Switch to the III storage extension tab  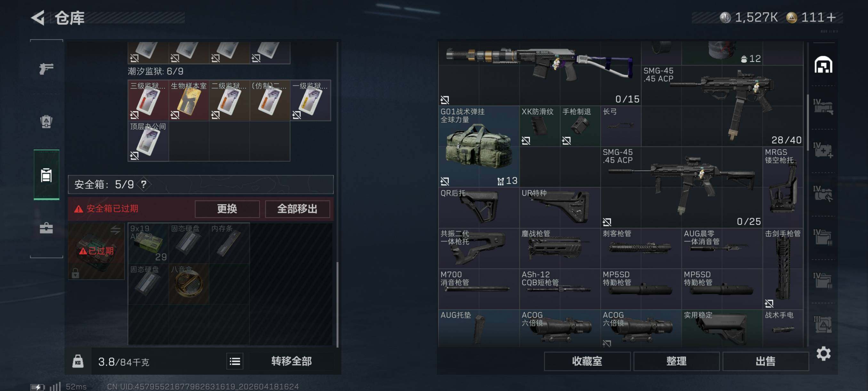(823, 324)
